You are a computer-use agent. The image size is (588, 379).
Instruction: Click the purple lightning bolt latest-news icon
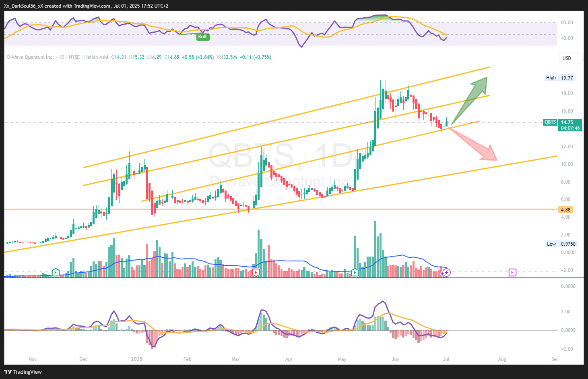pyautogui.click(x=446, y=273)
